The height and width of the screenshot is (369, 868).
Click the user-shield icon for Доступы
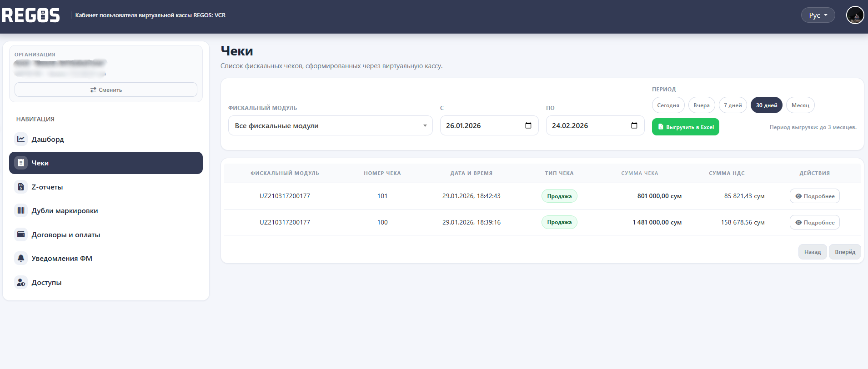coord(21,282)
